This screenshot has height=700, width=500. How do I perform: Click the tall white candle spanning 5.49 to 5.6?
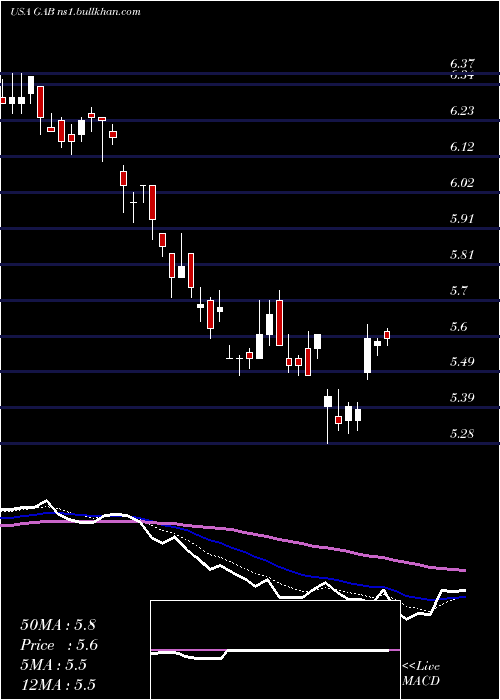pos(367,355)
